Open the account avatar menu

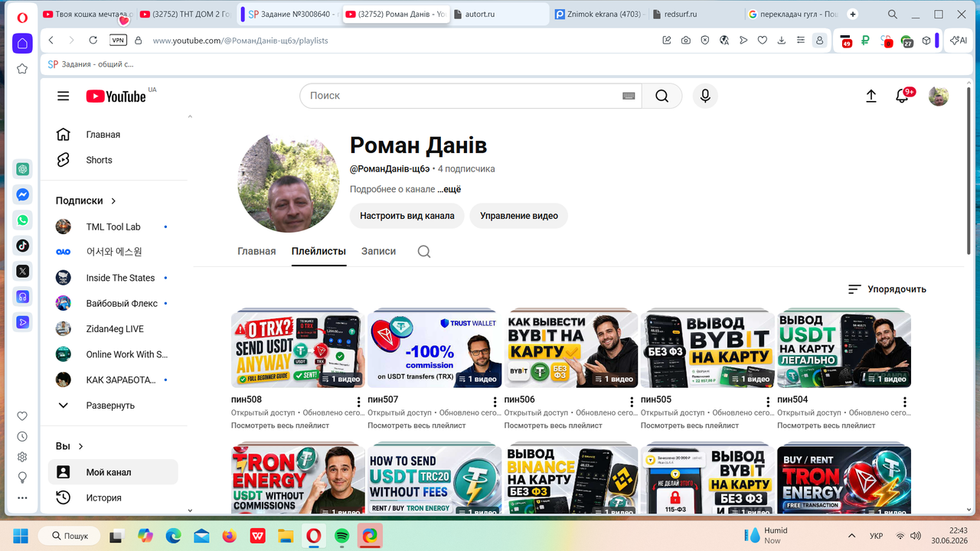939,96
